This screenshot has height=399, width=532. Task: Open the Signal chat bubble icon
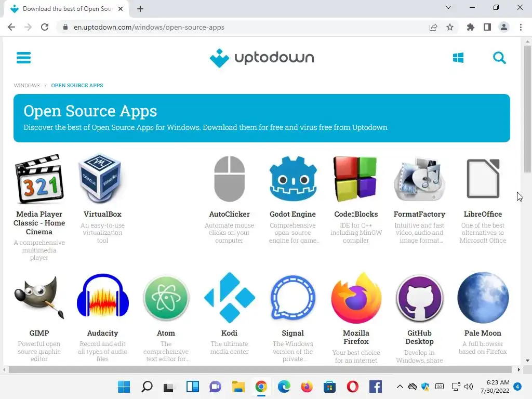[x=293, y=298]
